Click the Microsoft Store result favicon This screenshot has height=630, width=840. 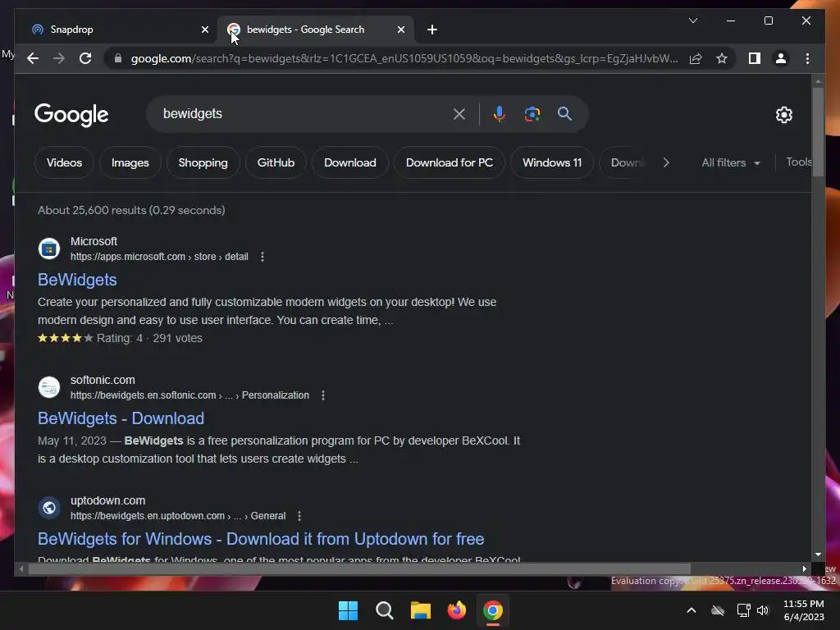coord(48,249)
